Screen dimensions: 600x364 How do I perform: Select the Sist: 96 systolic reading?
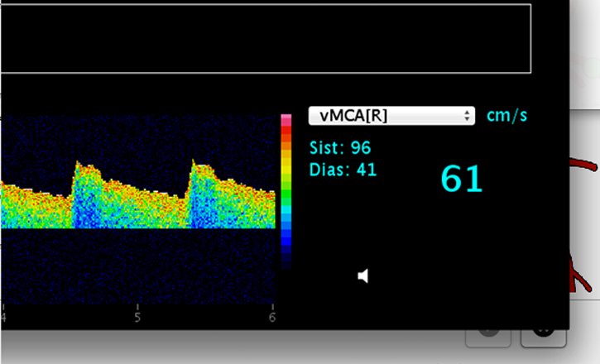[339, 148]
